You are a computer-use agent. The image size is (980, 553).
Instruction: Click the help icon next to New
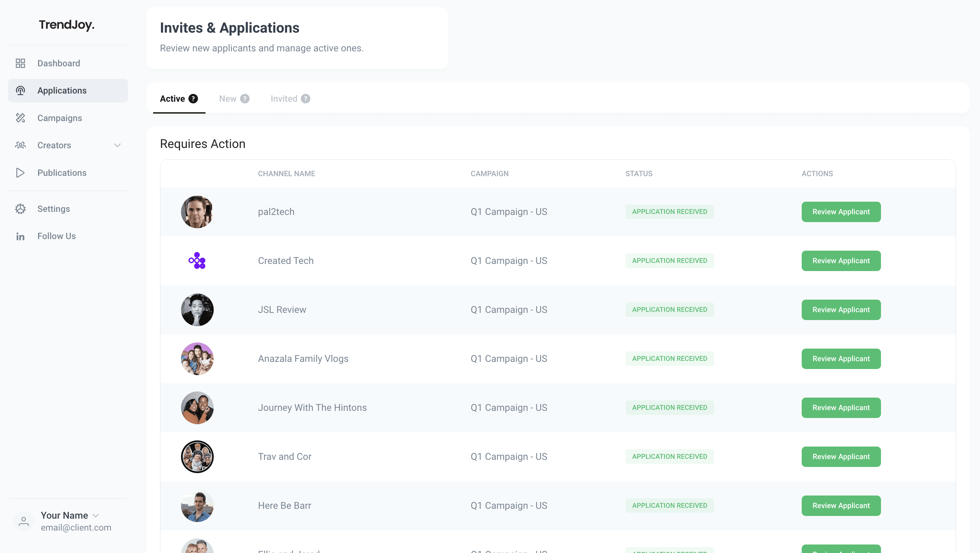point(245,99)
